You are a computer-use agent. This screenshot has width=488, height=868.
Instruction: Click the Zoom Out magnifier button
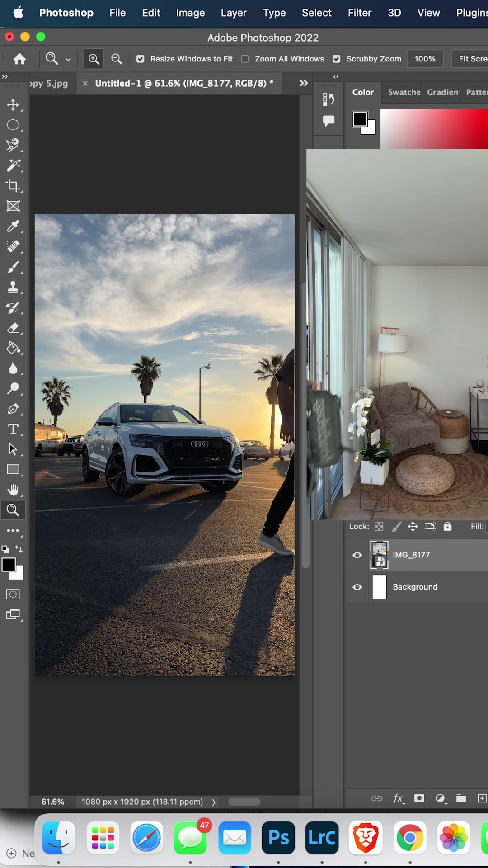pos(117,59)
